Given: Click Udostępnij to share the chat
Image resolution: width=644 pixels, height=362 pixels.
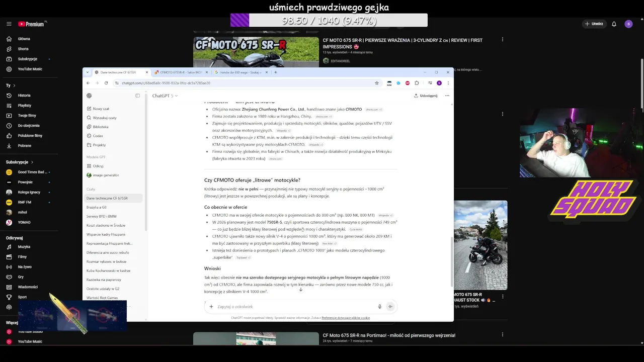Looking at the screenshot, I should coord(426,96).
